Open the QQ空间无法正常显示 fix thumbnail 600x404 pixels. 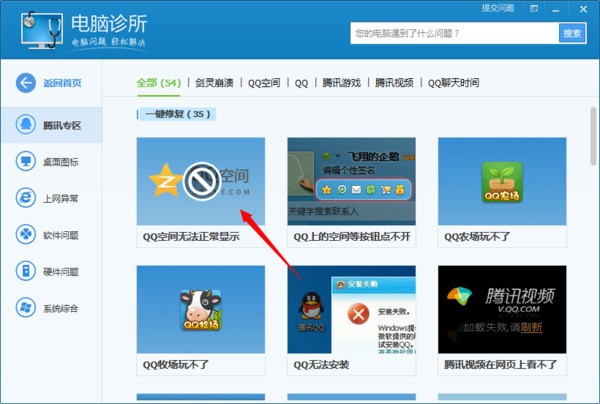point(201,181)
